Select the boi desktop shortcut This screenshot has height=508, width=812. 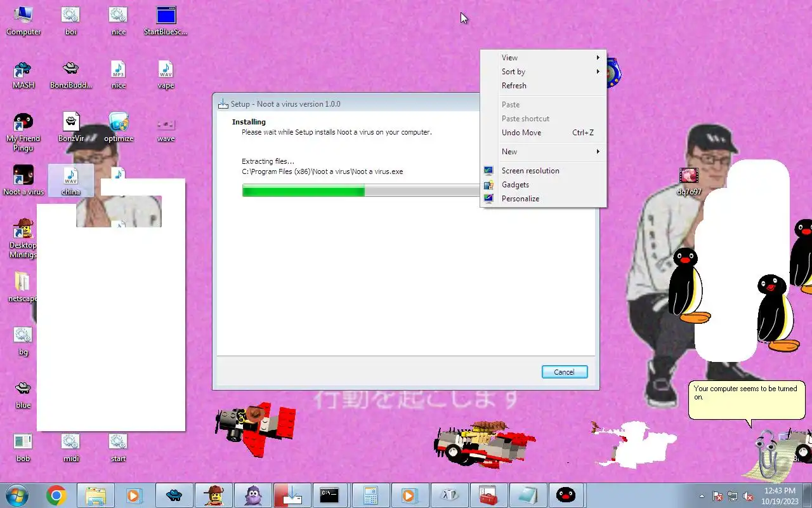70,20
